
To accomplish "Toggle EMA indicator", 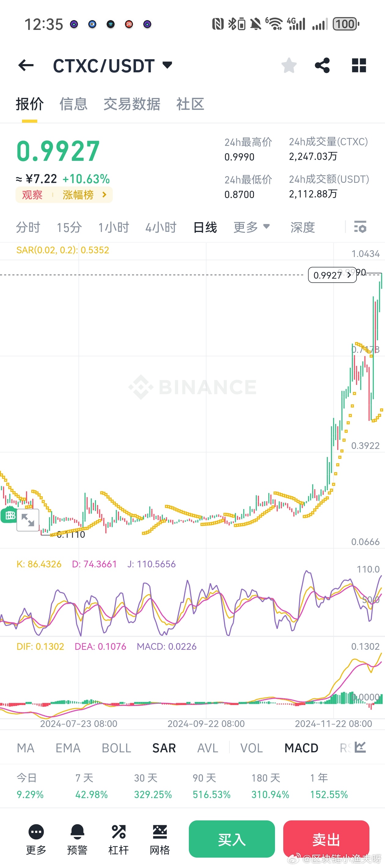I will point(68,748).
